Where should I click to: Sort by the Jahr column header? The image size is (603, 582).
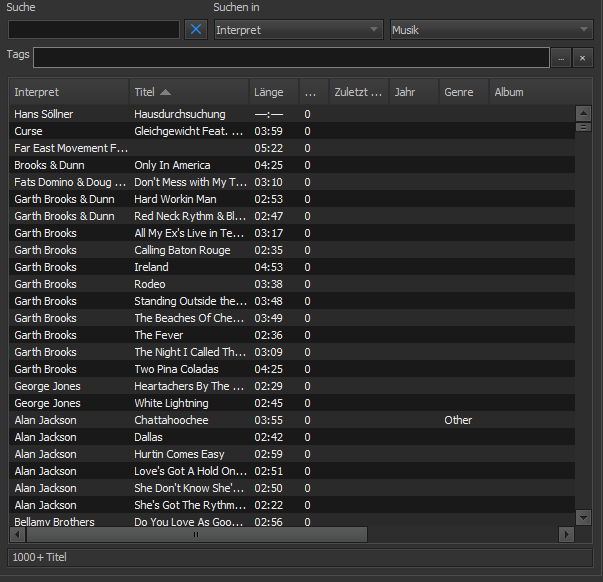tap(414, 92)
